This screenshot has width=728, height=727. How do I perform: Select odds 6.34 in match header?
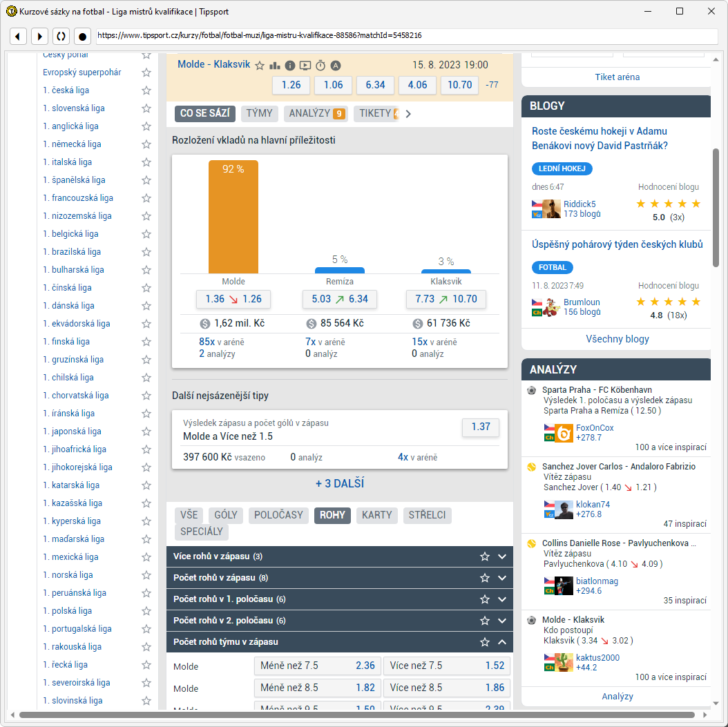[x=375, y=85]
